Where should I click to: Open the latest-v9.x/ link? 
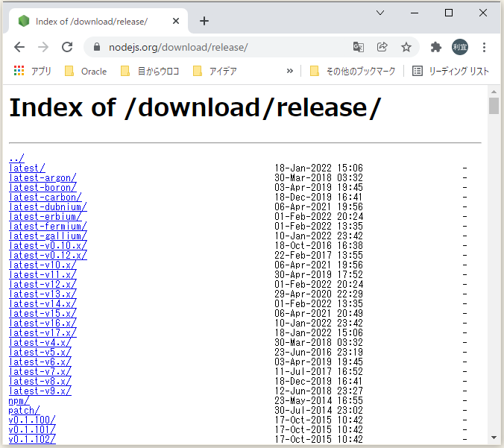40,391
